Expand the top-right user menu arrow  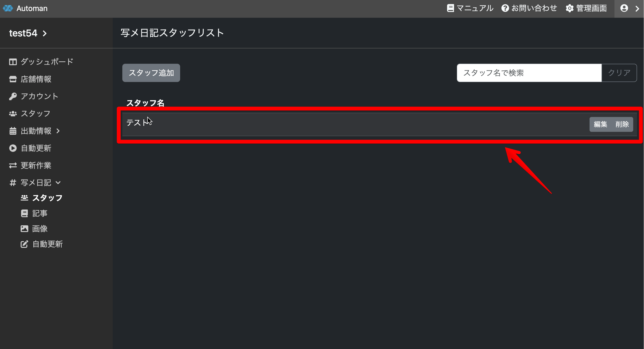coord(637,8)
